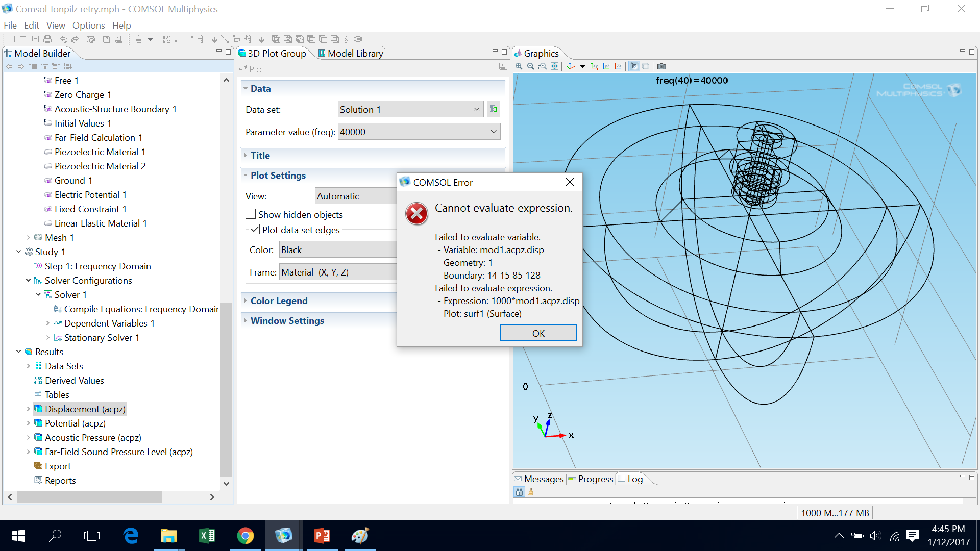Viewport: 980px width, 551px height.
Task: Click the Save file toolbar icon
Action: [35, 39]
